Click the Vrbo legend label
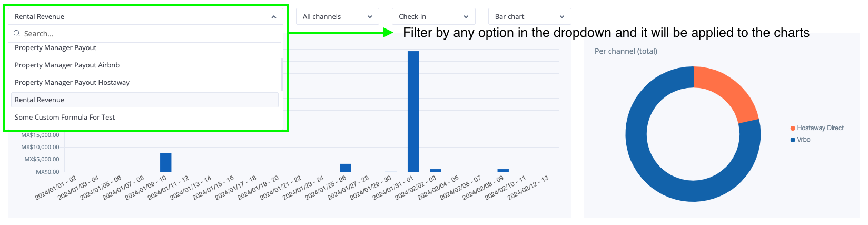 804,140
